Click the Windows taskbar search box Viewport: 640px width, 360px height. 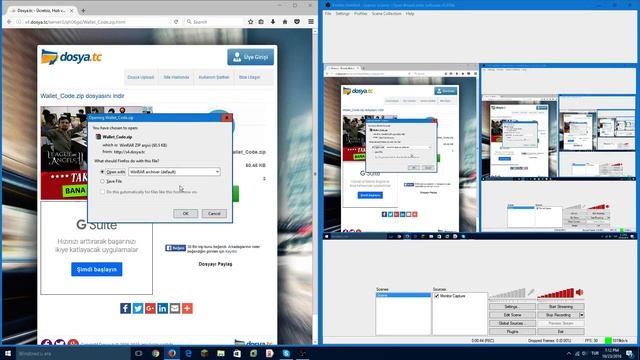pos(72,354)
